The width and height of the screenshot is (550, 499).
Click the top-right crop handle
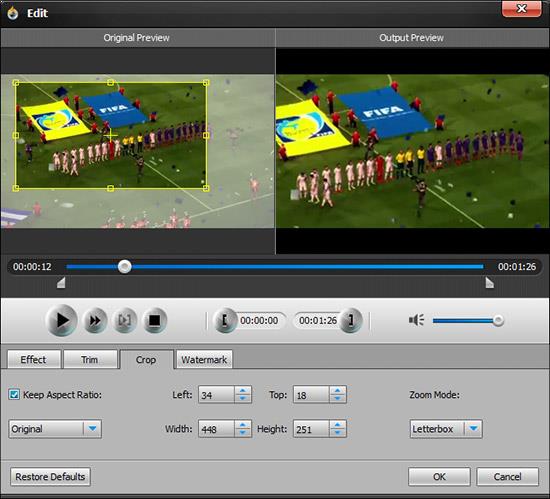pyautogui.click(x=206, y=83)
